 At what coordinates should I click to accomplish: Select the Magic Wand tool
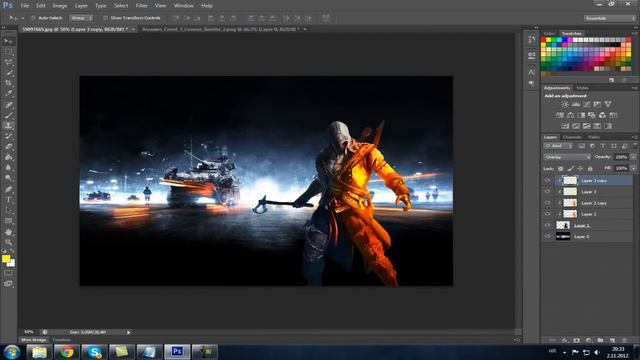(8, 73)
